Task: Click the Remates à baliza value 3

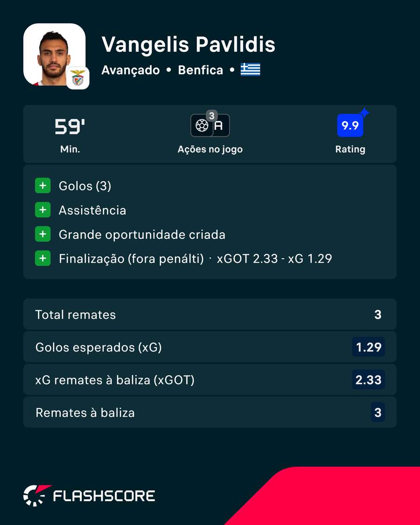Action: 378,412
